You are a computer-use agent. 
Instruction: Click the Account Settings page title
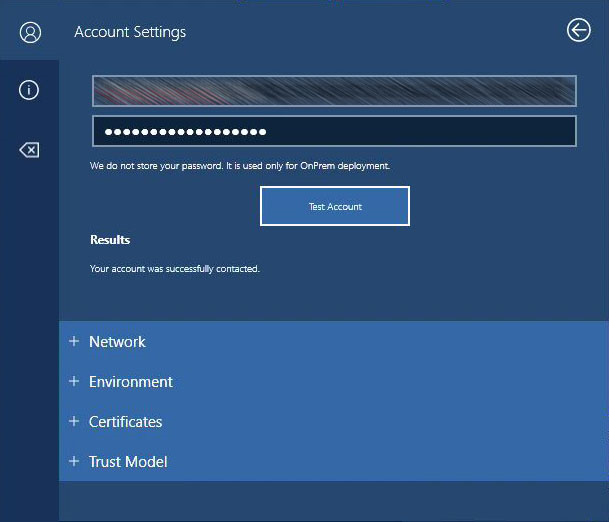click(130, 32)
